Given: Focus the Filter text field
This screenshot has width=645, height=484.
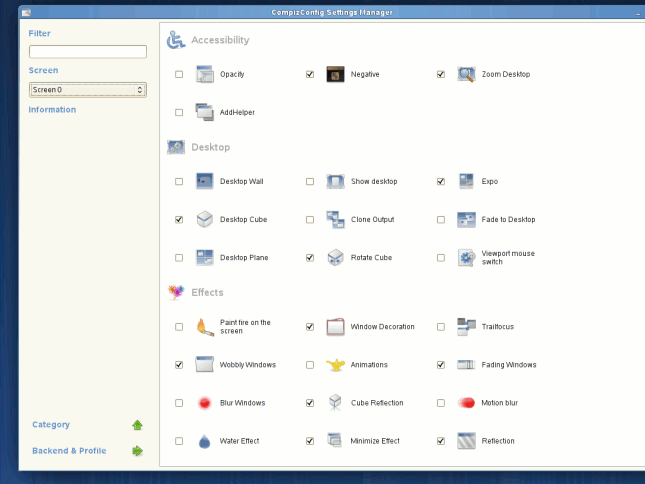Looking at the screenshot, I should tap(88, 52).
